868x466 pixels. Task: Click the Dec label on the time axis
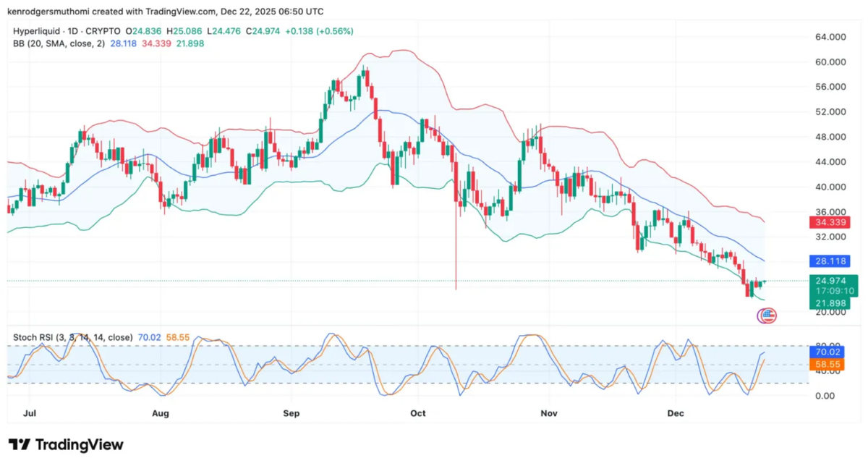coord(675,413)
